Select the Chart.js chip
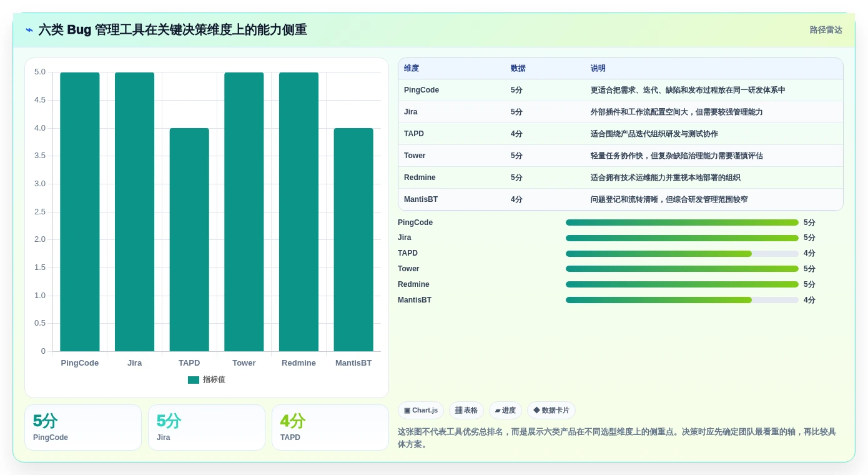Viewport: 868px width, 475px height. coord(421,411)
